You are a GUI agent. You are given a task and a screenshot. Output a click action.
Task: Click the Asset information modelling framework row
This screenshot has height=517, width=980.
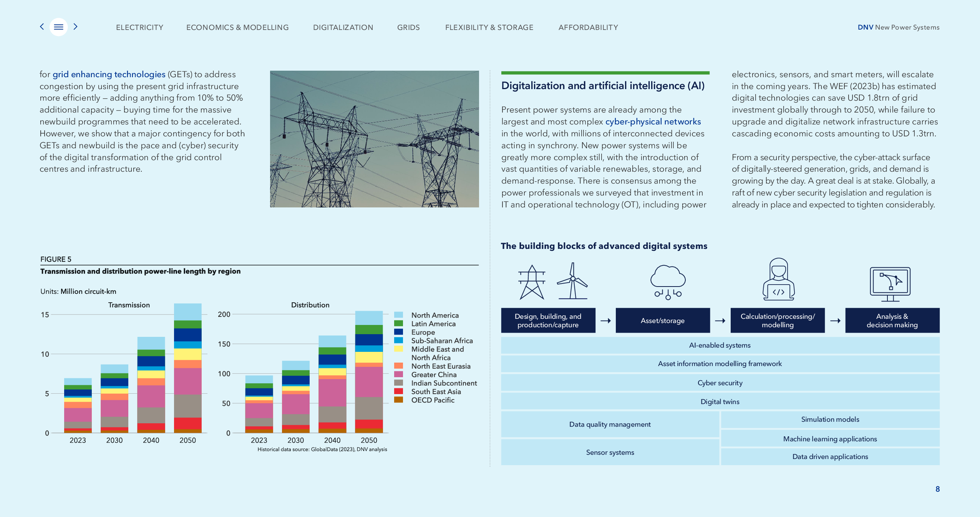(720, 364)
